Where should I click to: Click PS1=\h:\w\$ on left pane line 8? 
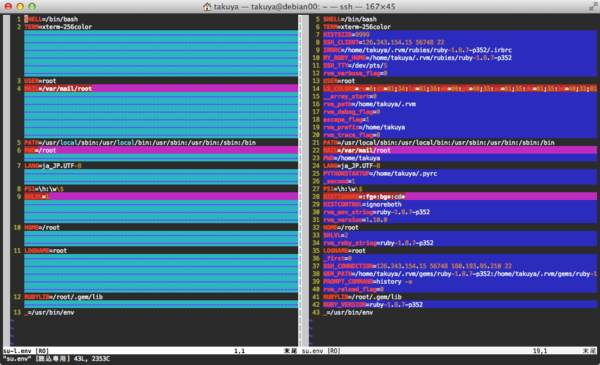click(x=44, y=189)
